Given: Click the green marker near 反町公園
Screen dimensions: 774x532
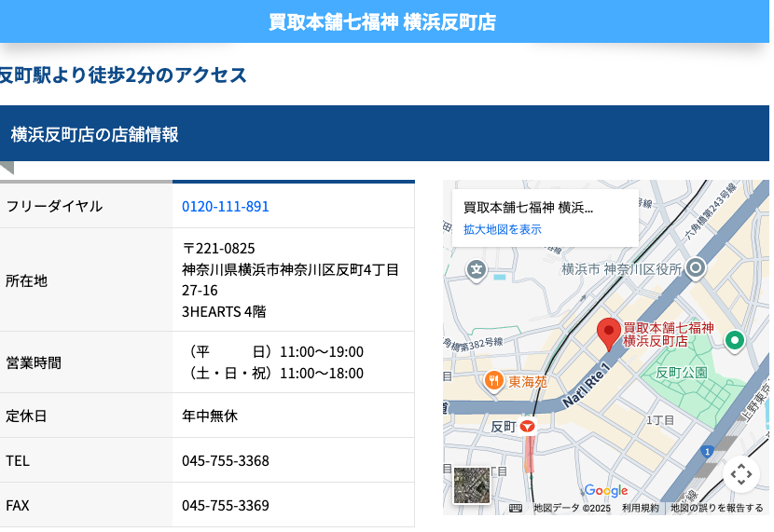Looking at the screenshot, I should point(735,341).
